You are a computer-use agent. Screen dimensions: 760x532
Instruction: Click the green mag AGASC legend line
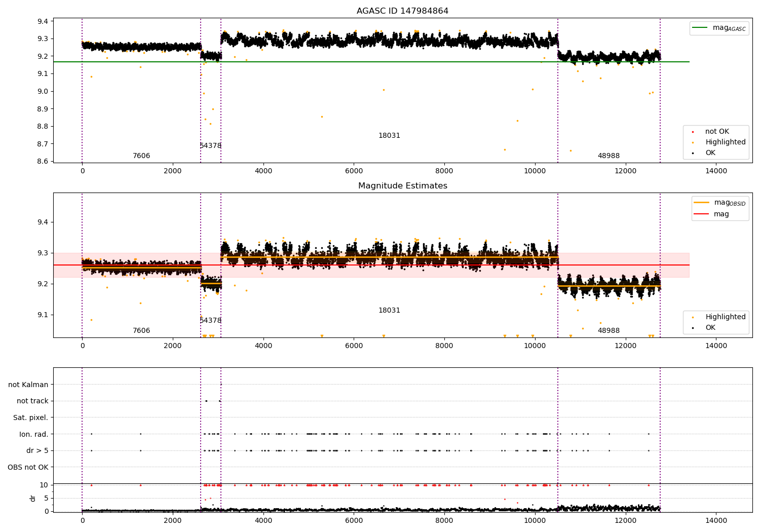pos(700,28)
